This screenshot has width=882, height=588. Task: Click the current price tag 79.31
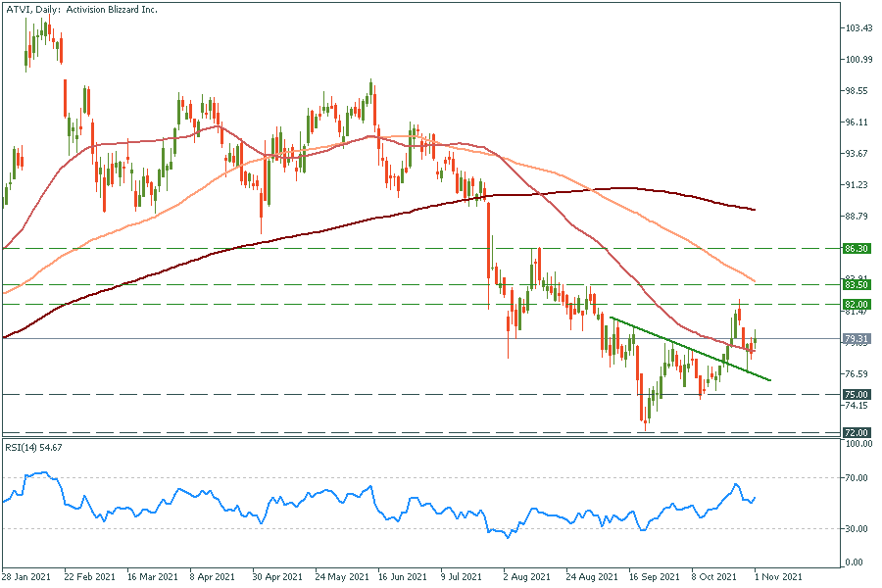click(857, 338)
